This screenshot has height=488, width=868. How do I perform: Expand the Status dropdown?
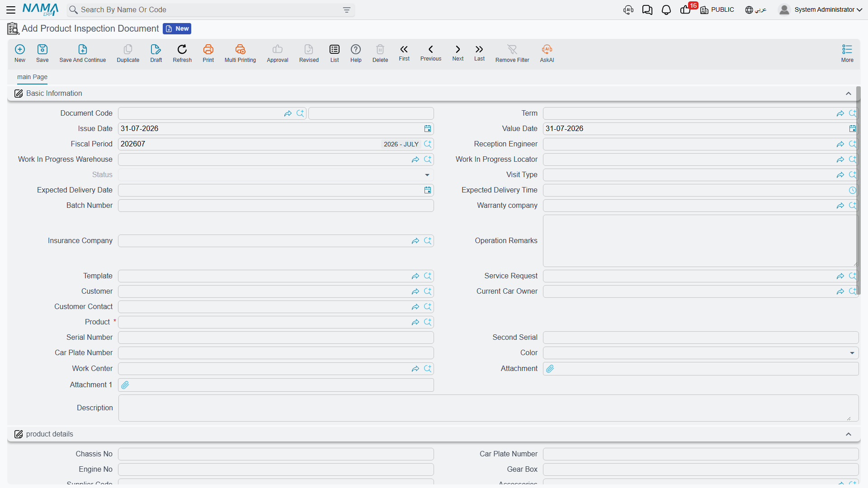(427, 175)
